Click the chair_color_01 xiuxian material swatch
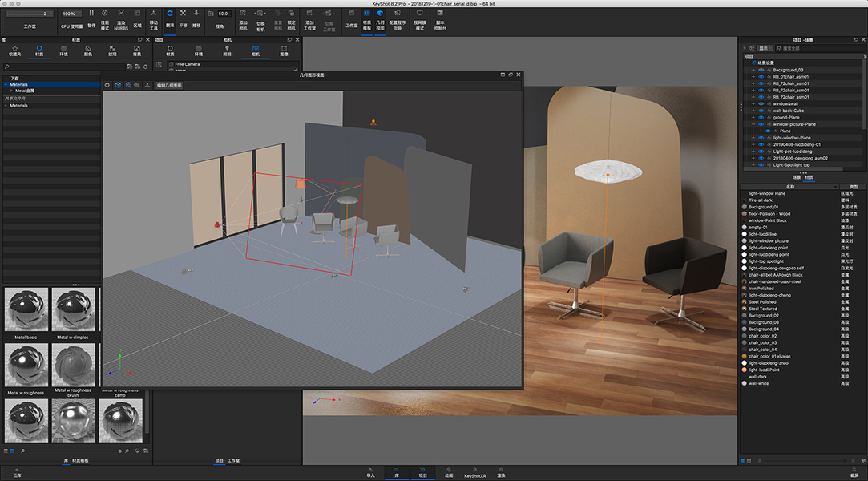The height and width of the screenshot is (481, 868). [744, 357]
